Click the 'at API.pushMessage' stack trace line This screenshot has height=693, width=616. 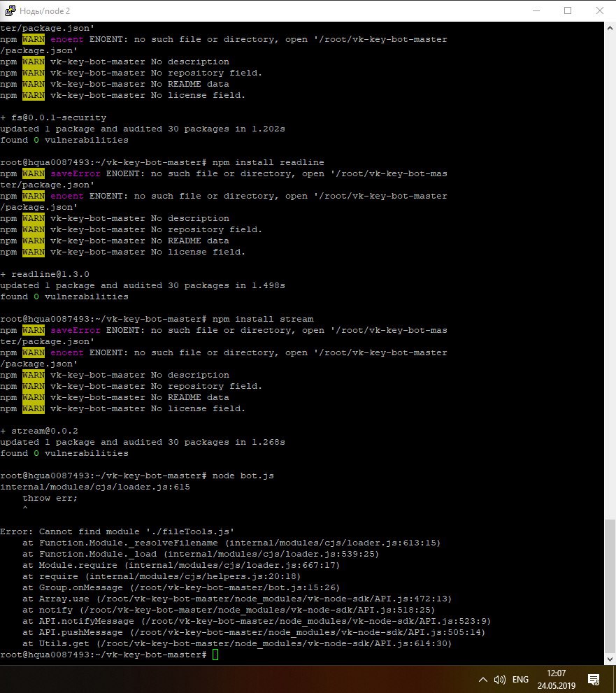pos(254,632)
